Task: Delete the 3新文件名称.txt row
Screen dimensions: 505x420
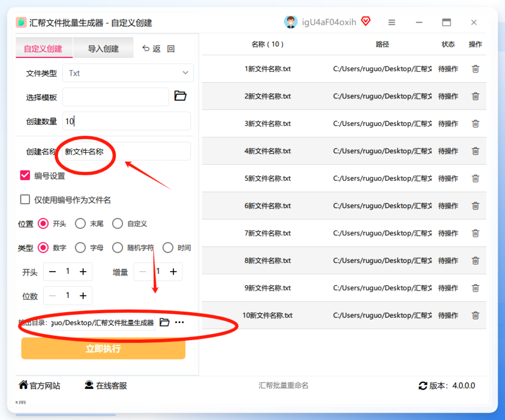Action: (476, 124)
